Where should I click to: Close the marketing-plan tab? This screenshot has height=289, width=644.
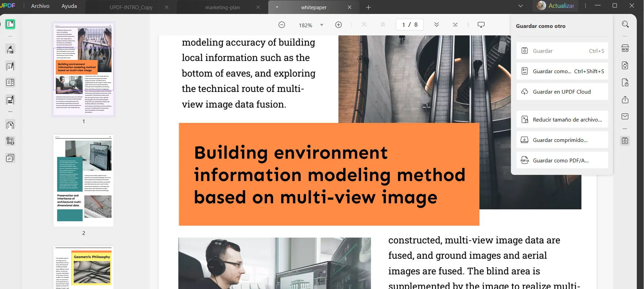point(258,7)
